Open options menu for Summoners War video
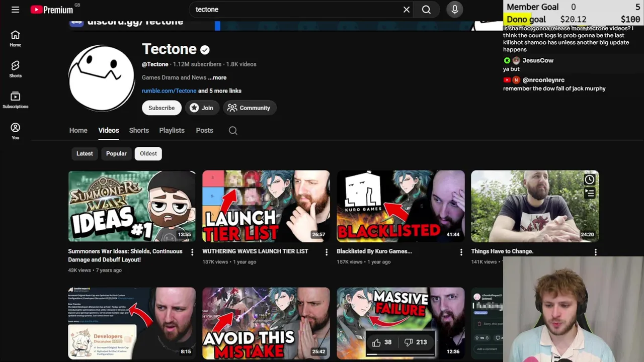 [192, 252]
